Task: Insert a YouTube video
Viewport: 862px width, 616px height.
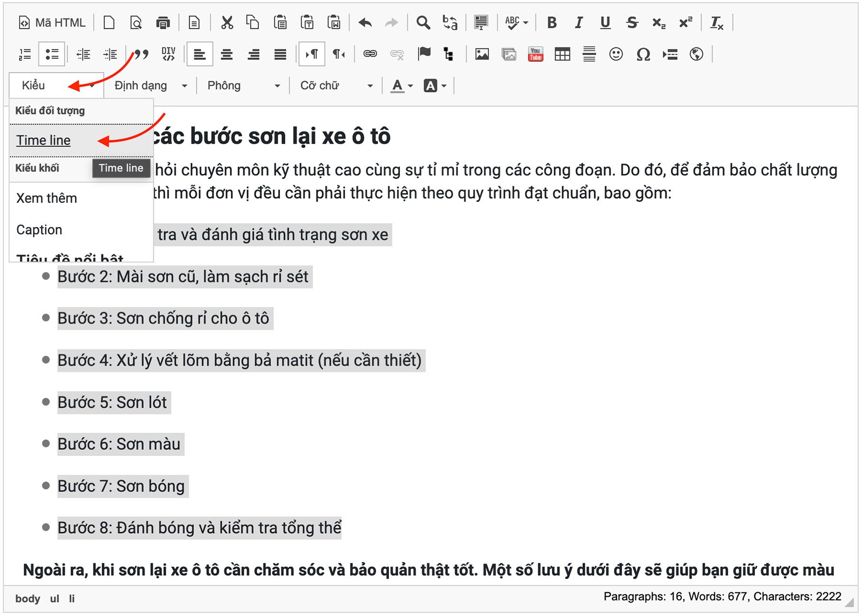Action: coord(535,54)
